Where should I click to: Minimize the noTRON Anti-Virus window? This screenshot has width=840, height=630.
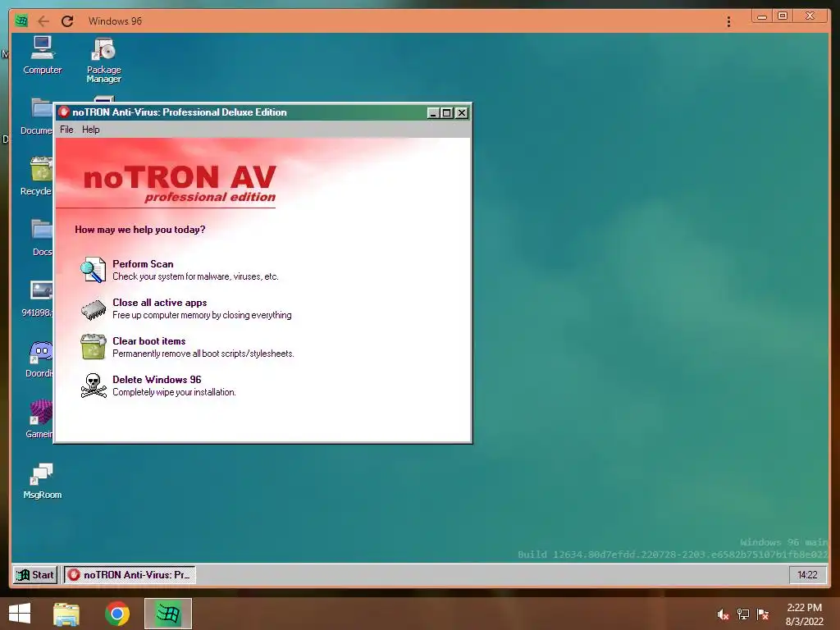point(433,112)
